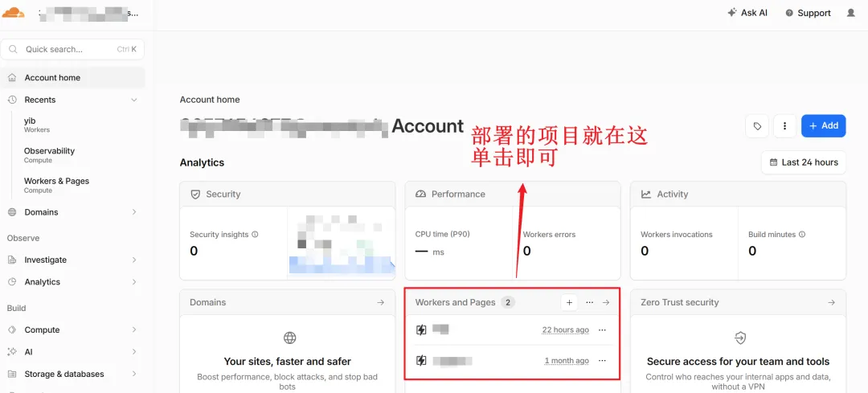This screenshot has width=868, height=393.
Task: Go to Account home in sidebar
Action: [72, 77]
